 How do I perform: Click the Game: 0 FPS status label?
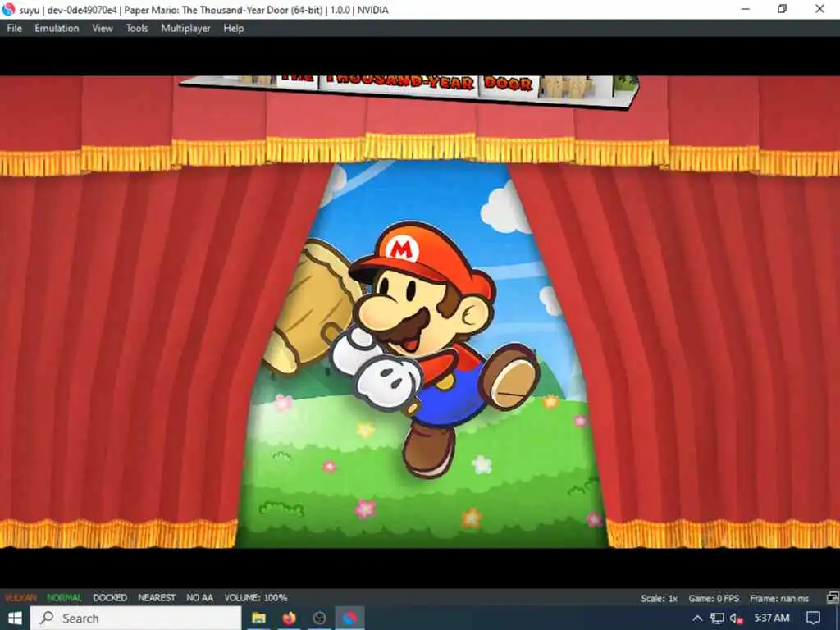point(714,598)
